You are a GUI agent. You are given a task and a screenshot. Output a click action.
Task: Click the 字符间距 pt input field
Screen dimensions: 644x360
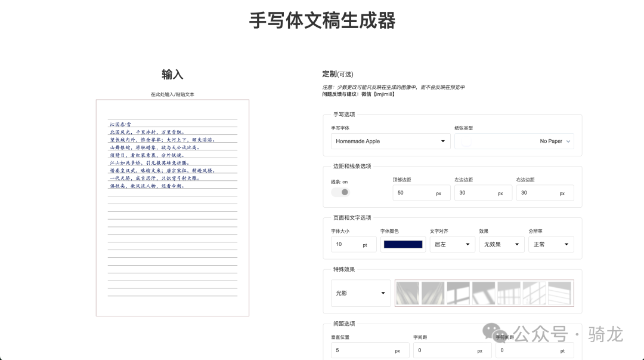coord(535,350)
